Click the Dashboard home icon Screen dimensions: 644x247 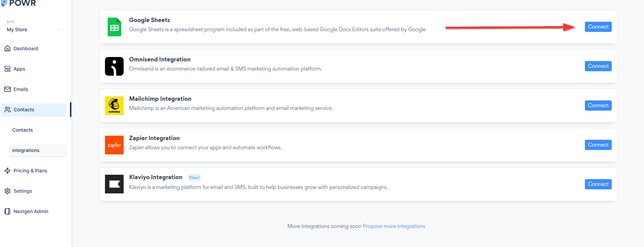(7, 49)
